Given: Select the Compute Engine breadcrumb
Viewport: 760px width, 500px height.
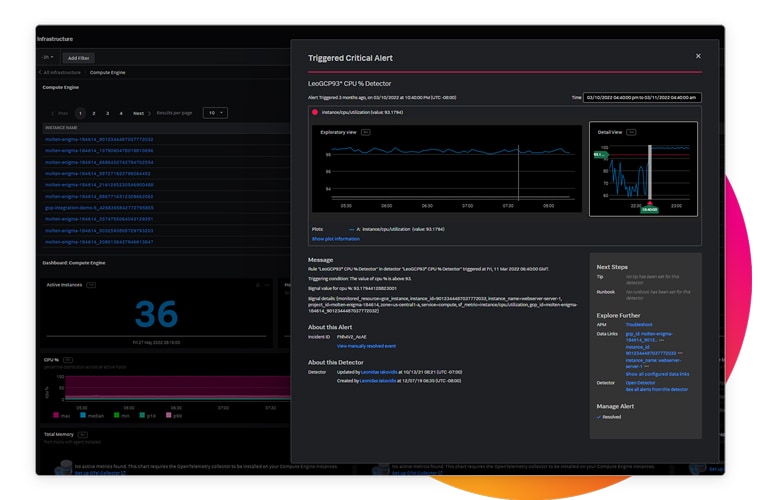Looking at the screenshot, I should click(x=108, y=72).
